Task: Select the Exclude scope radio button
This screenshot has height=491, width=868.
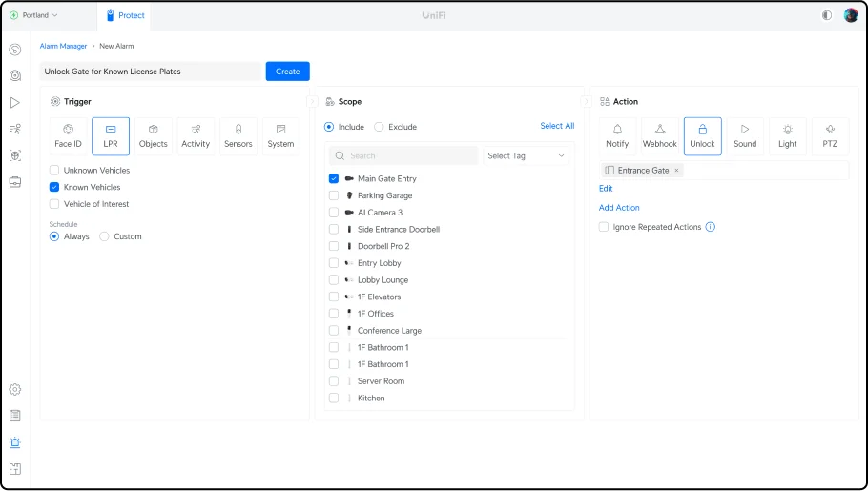Action: tap(379, 127)
